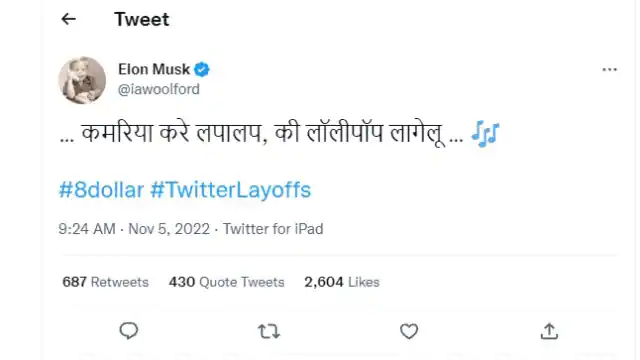640x360 pixels.
Task: Click the 9:24 AM Nov 5, 2022 timestamp
Action: [x=134, y=229]
